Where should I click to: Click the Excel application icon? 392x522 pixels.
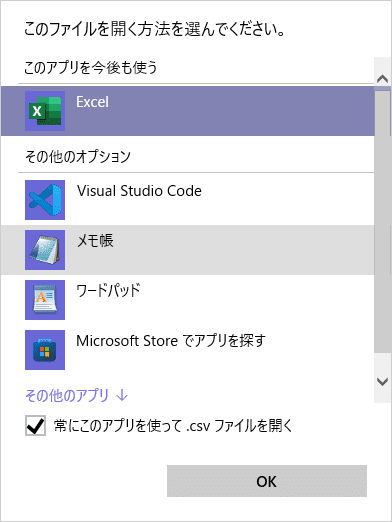click(x=45, y=111)
